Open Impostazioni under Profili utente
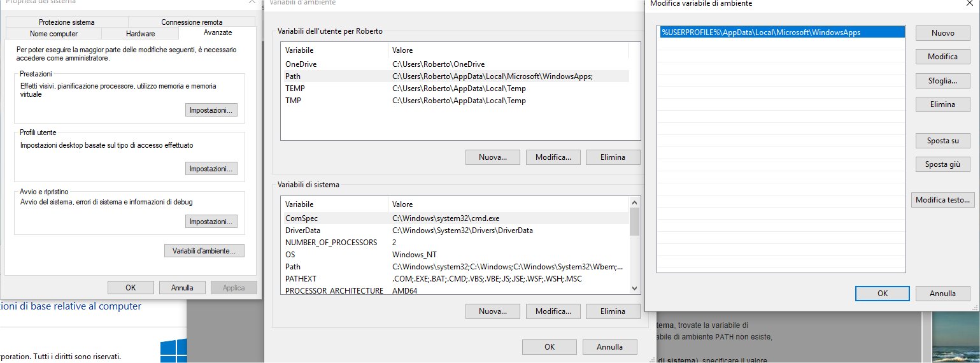 click(x=211, y=169)
